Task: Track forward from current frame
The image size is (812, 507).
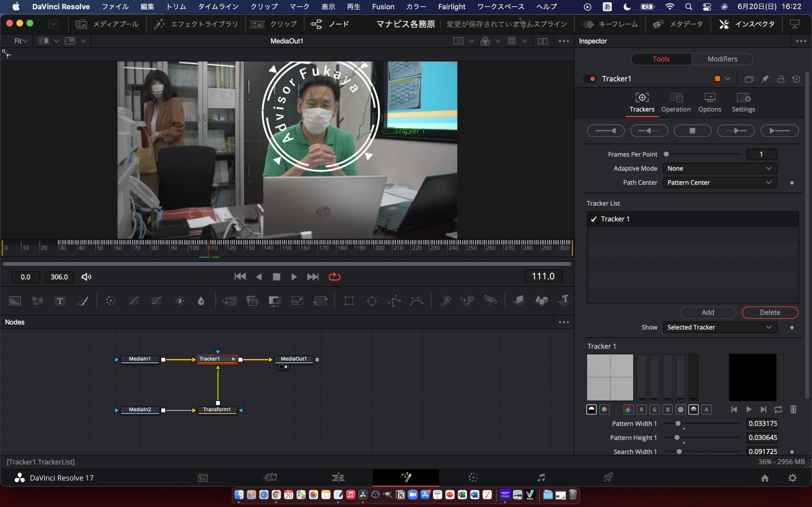Action: coord(736,131)
